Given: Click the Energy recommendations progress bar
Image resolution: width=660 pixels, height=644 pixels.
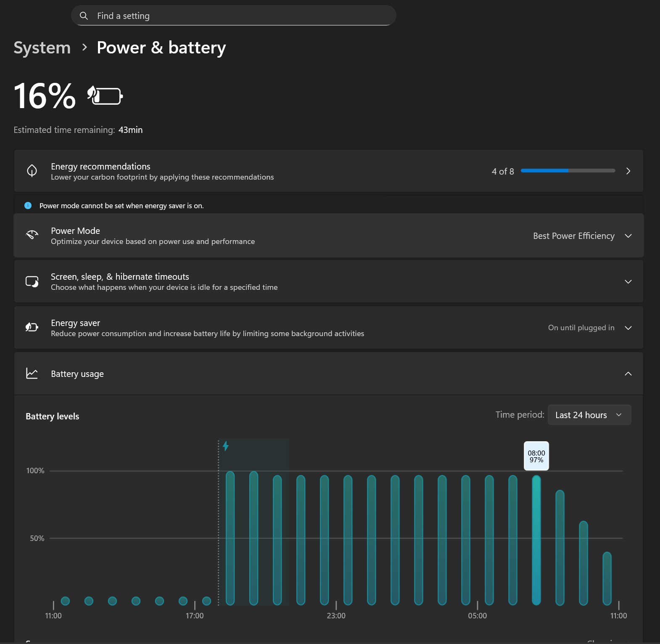Looking at the screenshot, I should tap(568, 171).
